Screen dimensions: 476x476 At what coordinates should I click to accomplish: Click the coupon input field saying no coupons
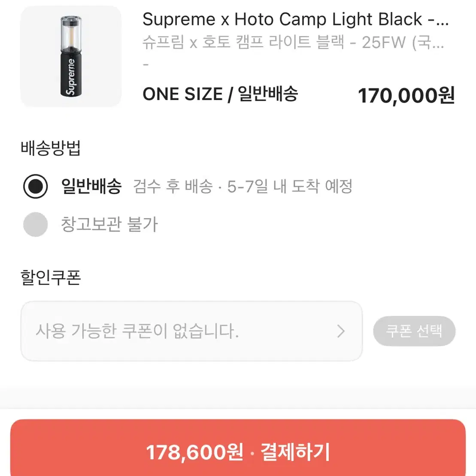pyautogui.click(x=172, y=330)
